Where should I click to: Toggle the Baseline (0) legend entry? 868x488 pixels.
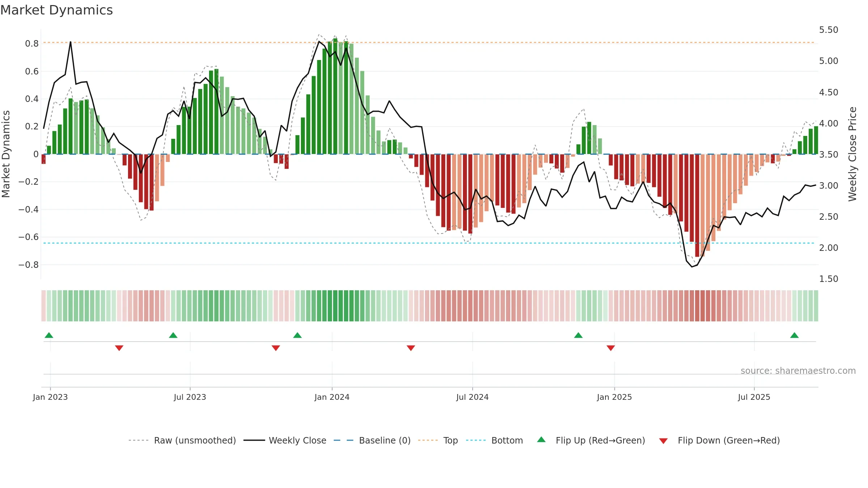pyautogui.click(x=372, y=440)
